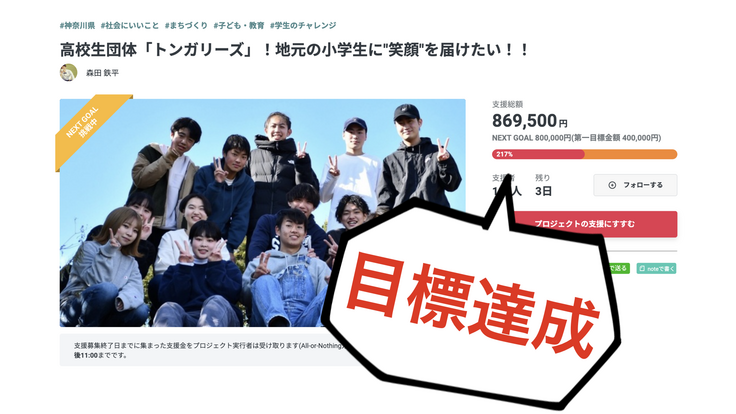
Task: Click the note icon in the teal badge
Action: 642,268
